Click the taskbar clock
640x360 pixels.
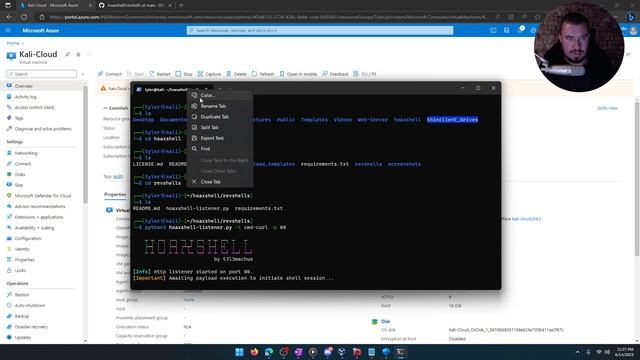point(625,352)
